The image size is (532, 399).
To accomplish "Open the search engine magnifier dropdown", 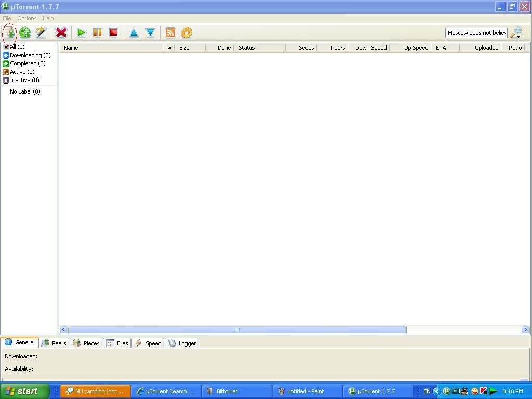I will click(x=515, y=33).
